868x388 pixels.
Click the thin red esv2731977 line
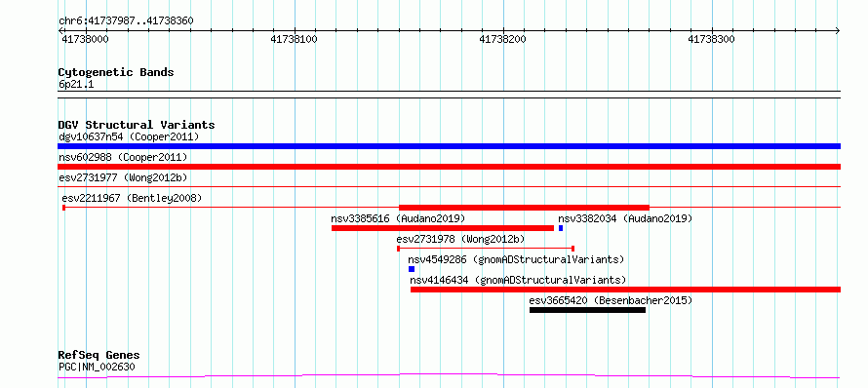coord(449,186)
